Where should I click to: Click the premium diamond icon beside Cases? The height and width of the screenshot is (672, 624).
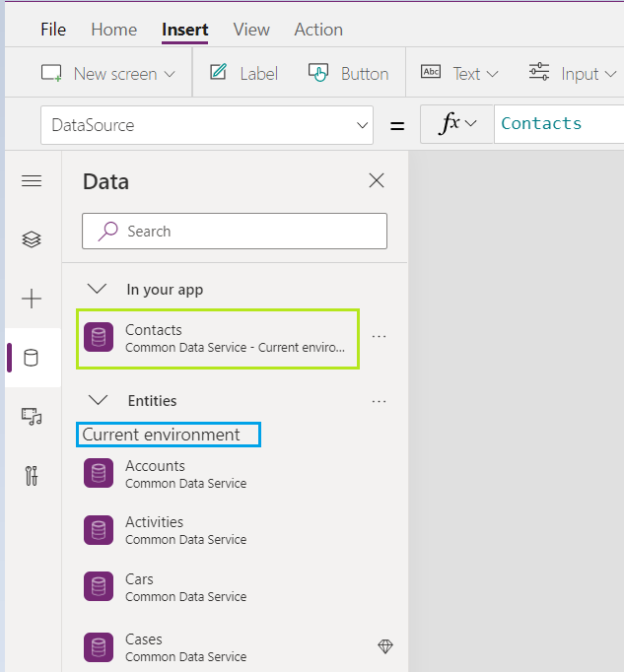[x=385, y=646]
